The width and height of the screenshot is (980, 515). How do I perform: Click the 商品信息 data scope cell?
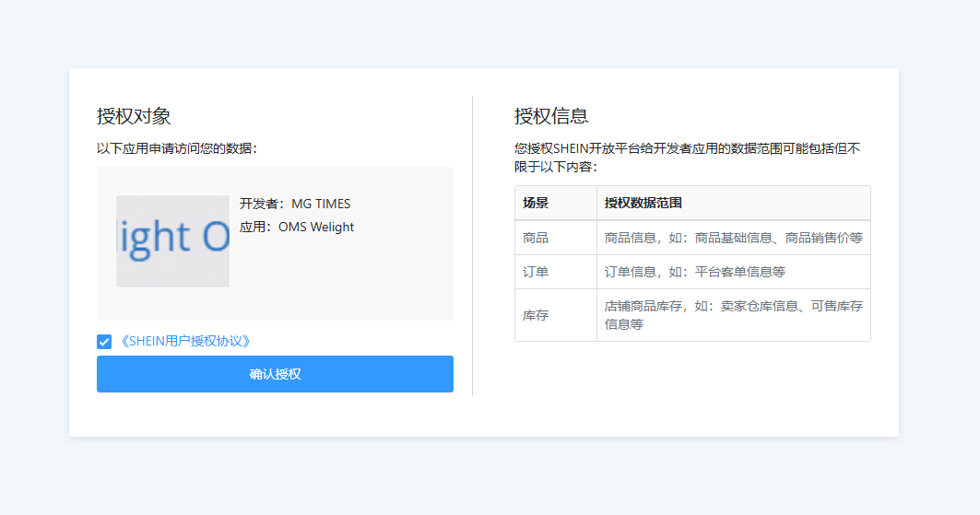point(734,238)
